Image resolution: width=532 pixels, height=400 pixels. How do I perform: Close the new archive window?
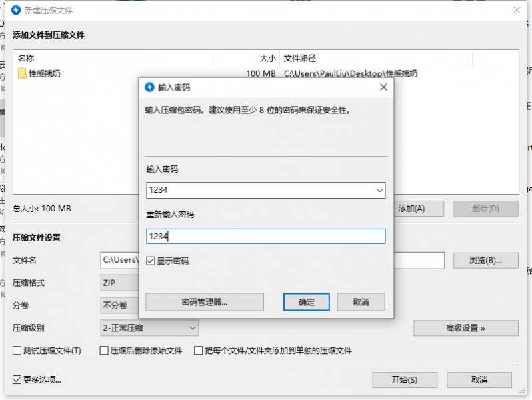pyautogui.click(x=516, y=10)
